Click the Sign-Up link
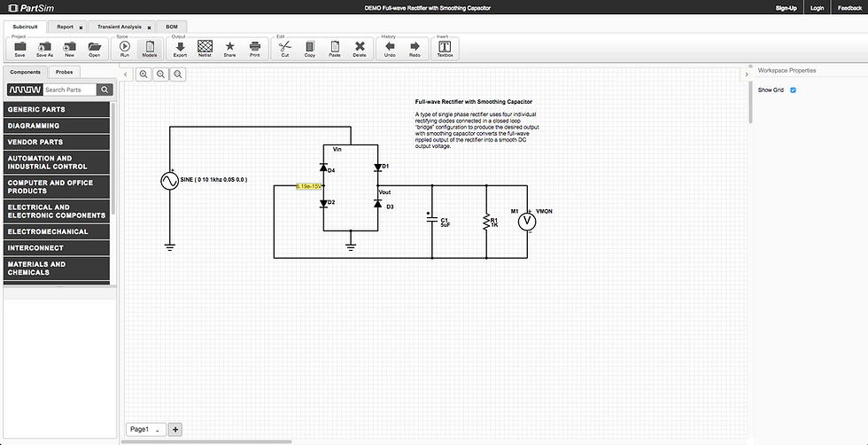The width and height of the screenshot is (868, 445). pos(787,8)
